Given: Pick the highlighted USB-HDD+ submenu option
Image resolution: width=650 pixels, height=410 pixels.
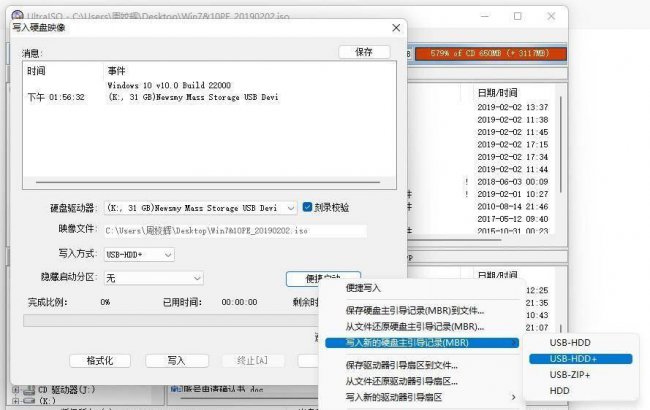Looking at the screenshot, I should tap(581, 359).
